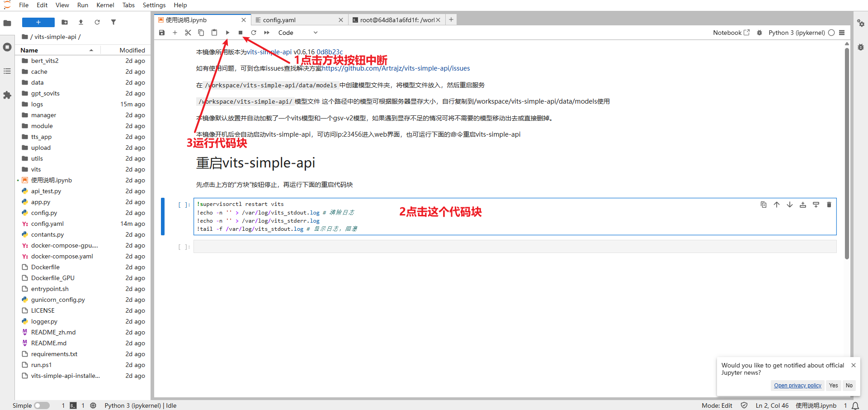This screenshot has height=410, width=868.
Task: Insert a cell below with the plus icon
Action: [x=175, y=33]
